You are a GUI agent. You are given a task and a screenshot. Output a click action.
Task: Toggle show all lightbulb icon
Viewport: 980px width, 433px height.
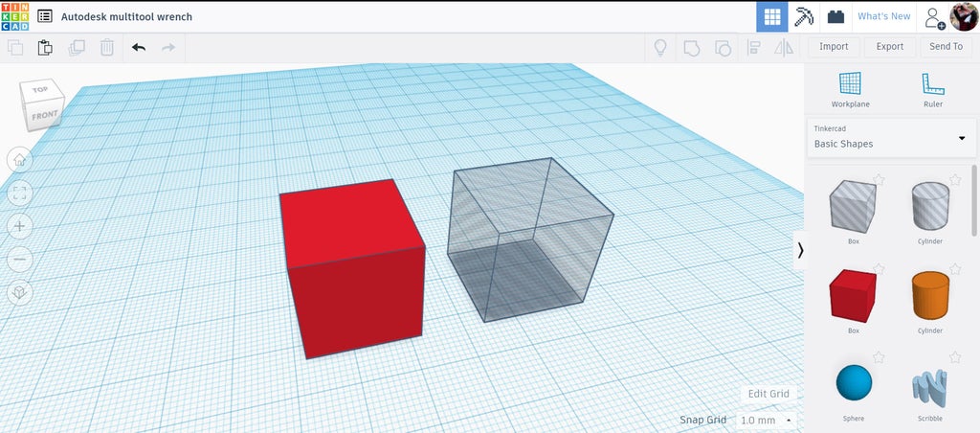click(660, 48)
